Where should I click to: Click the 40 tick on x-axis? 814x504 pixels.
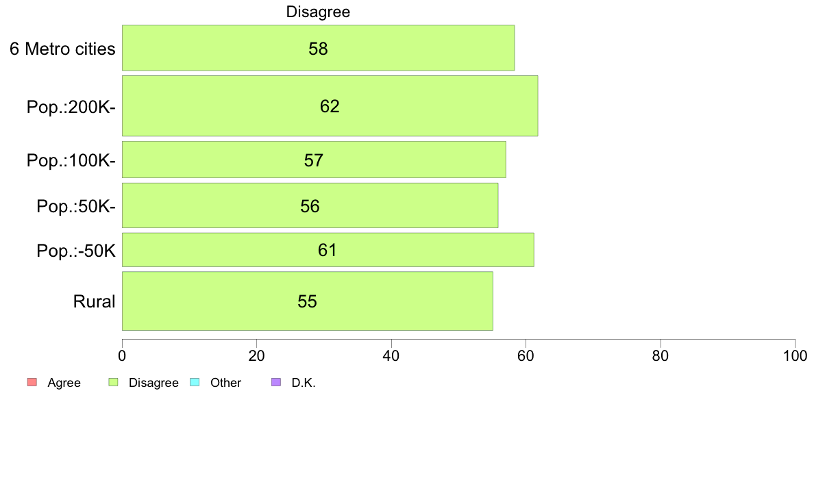click(x=391, y=355)
